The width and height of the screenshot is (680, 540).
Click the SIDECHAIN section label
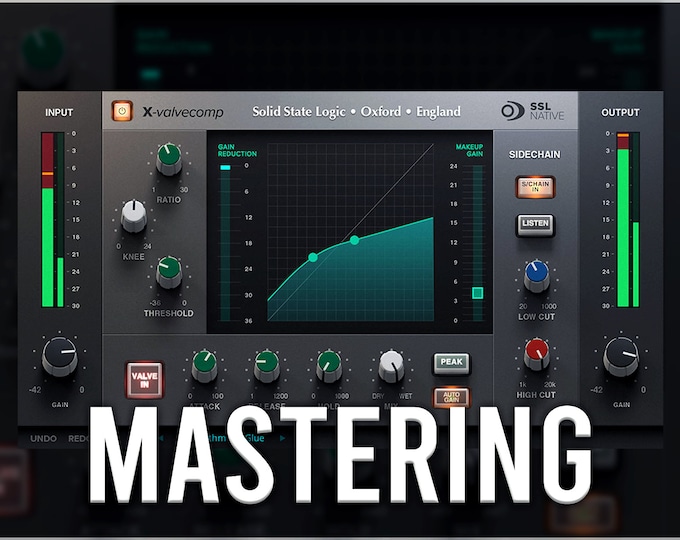click(x=534, y=154)
